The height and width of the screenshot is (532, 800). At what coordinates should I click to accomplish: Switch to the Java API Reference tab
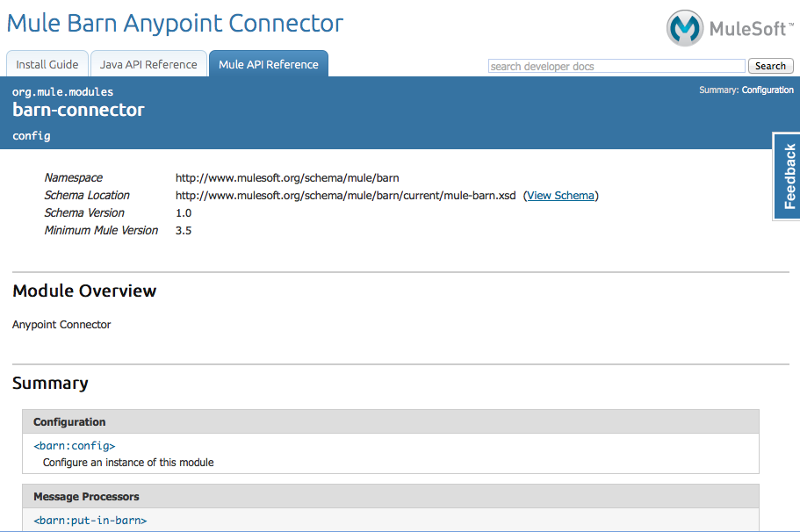[148, 64]
